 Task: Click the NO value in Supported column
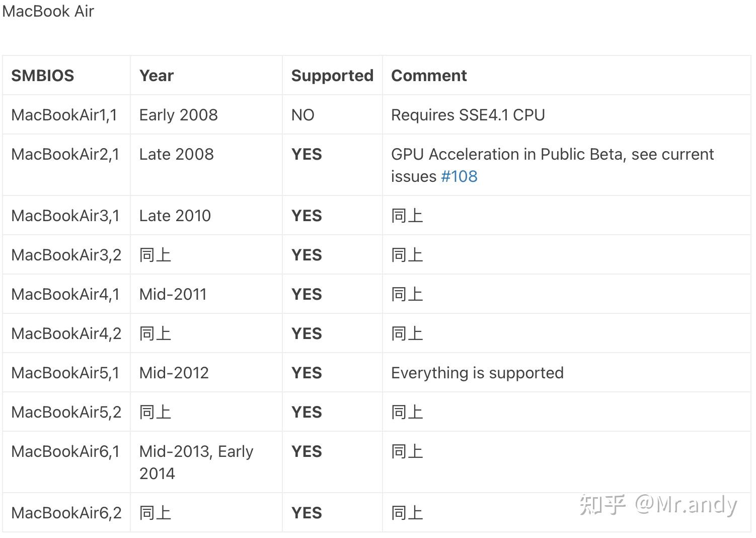coord(303,115)
